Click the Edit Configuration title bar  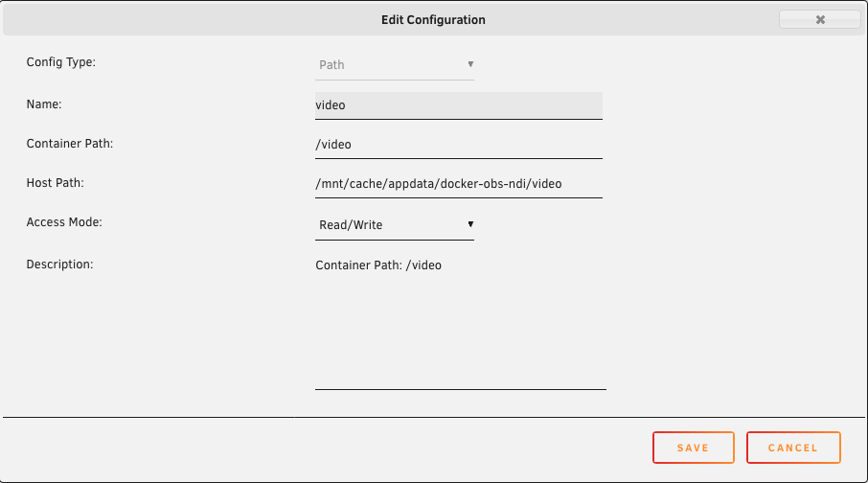tap(434, 19)
